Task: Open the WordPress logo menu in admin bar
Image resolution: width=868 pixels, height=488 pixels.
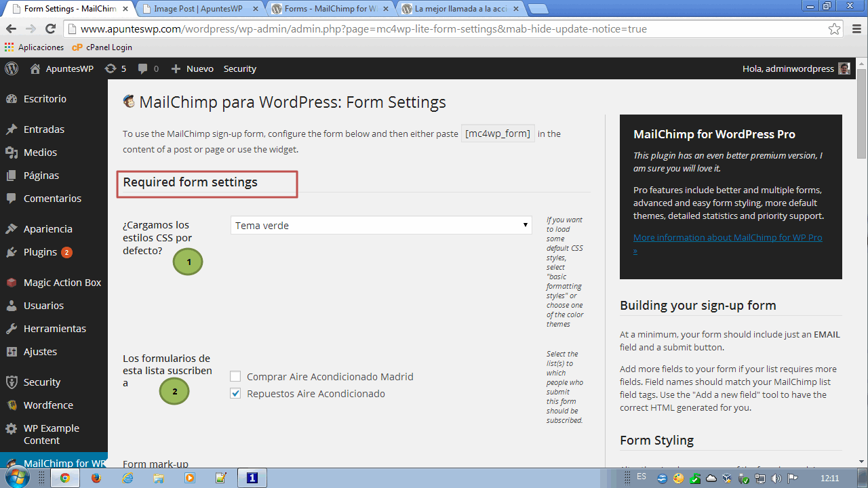Action: [x=12, y=68]
